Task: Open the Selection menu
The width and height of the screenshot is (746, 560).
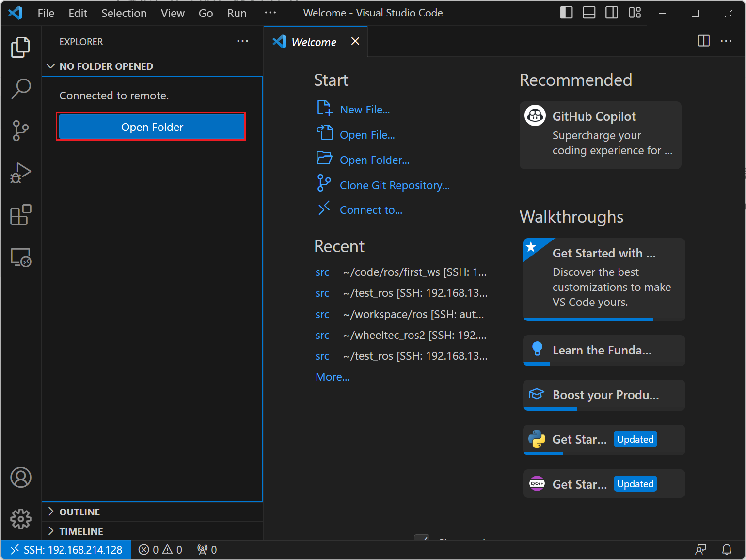Action: (x=124, y=13)
